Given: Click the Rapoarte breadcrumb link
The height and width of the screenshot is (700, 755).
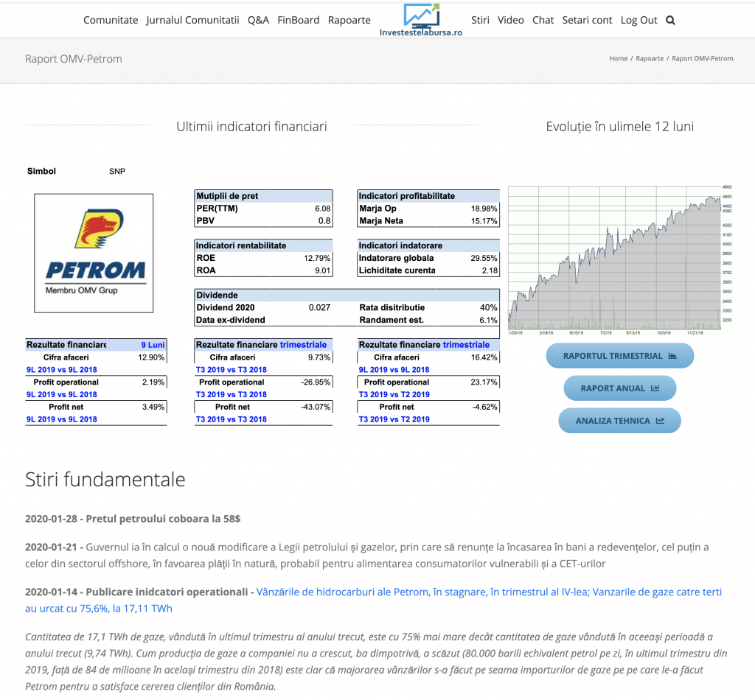Looking at the screenshot, I should coord(650,59).
